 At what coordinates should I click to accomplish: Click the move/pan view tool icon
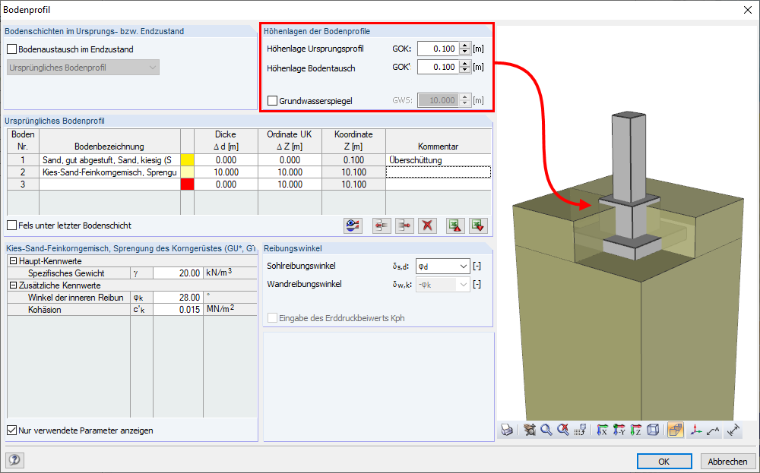tap(530, 429)
